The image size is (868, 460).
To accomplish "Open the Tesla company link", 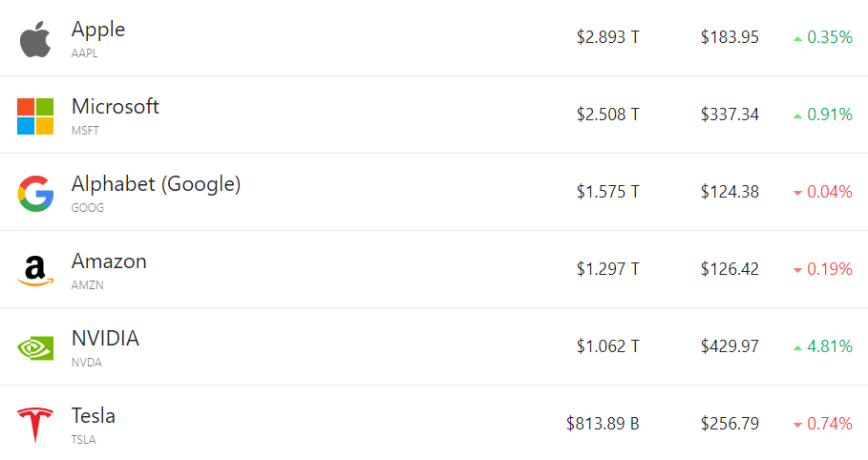I will (x=94, y=416).
